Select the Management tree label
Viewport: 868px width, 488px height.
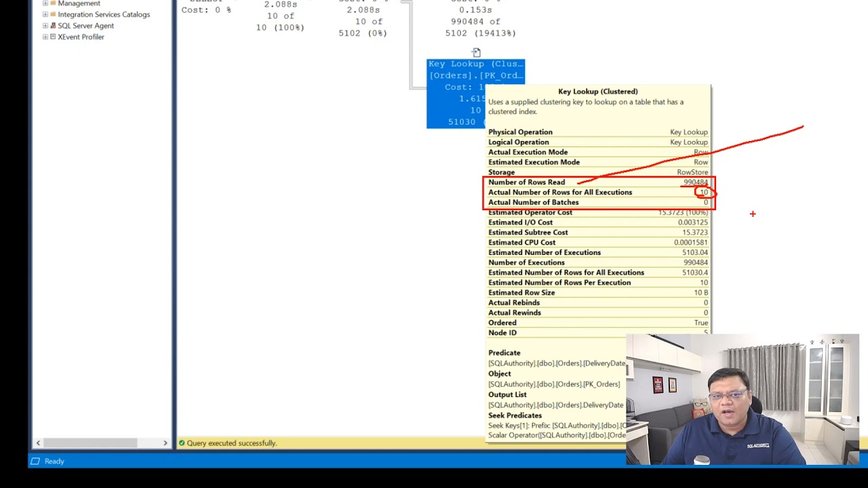tap(79, 3)
